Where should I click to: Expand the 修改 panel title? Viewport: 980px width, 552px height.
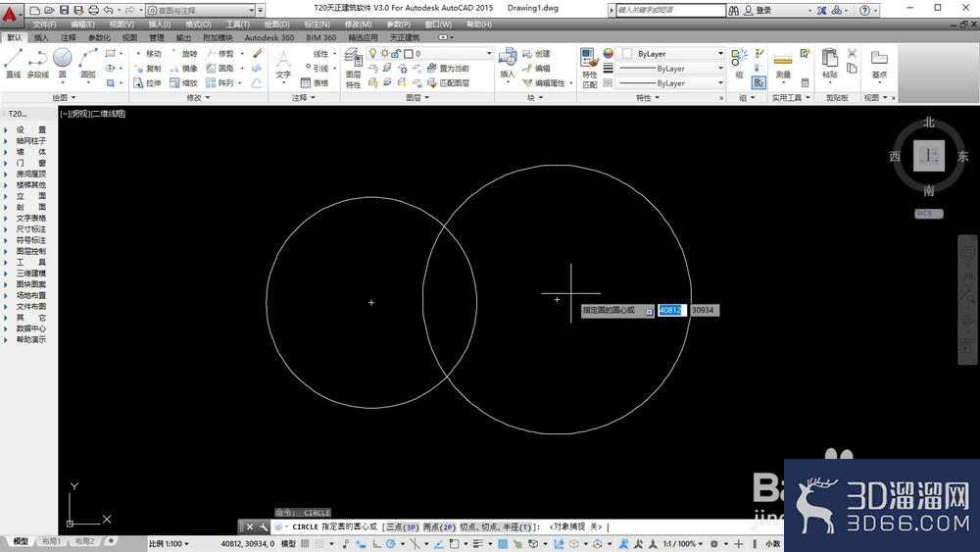[198, 97]
